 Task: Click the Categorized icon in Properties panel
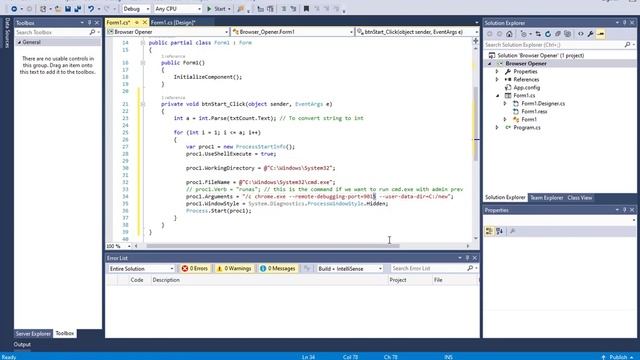click(x=489, y=231)
